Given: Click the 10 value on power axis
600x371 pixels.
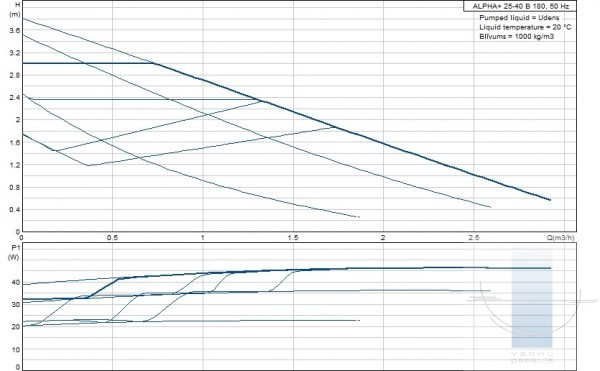Looking at the screenshot, I should click(16, 349).
